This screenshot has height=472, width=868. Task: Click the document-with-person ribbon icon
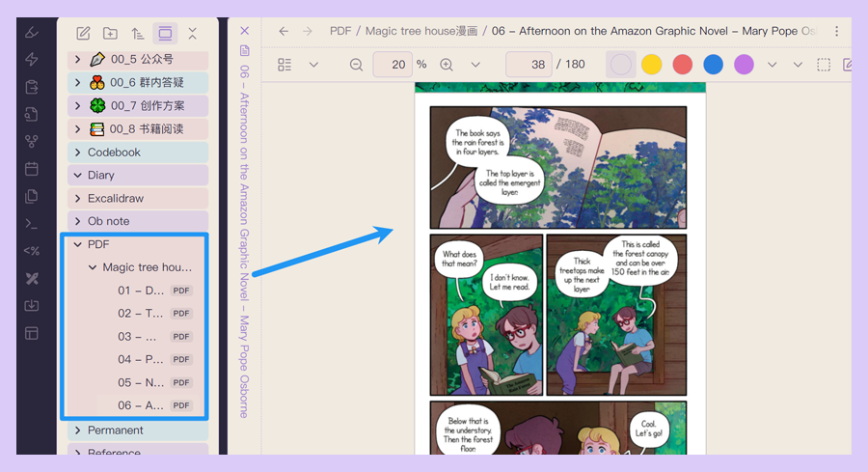click(x=32, y=114)
